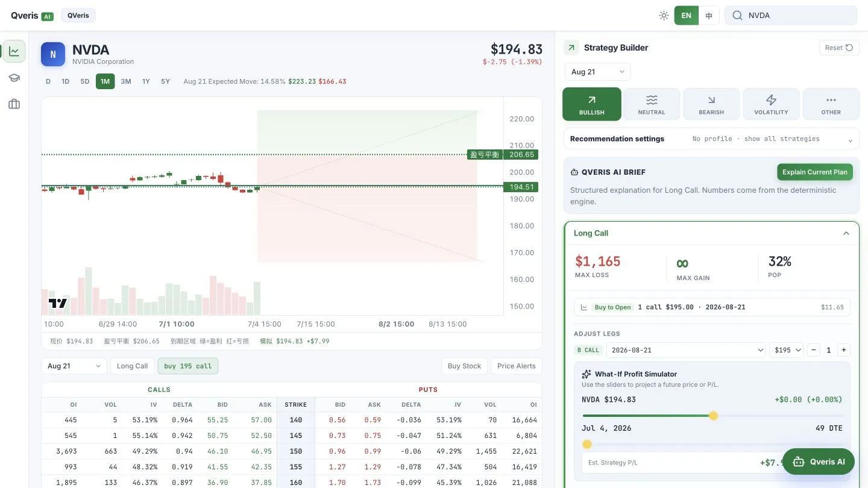Collapse the Long Call card

tap(846, 233)
